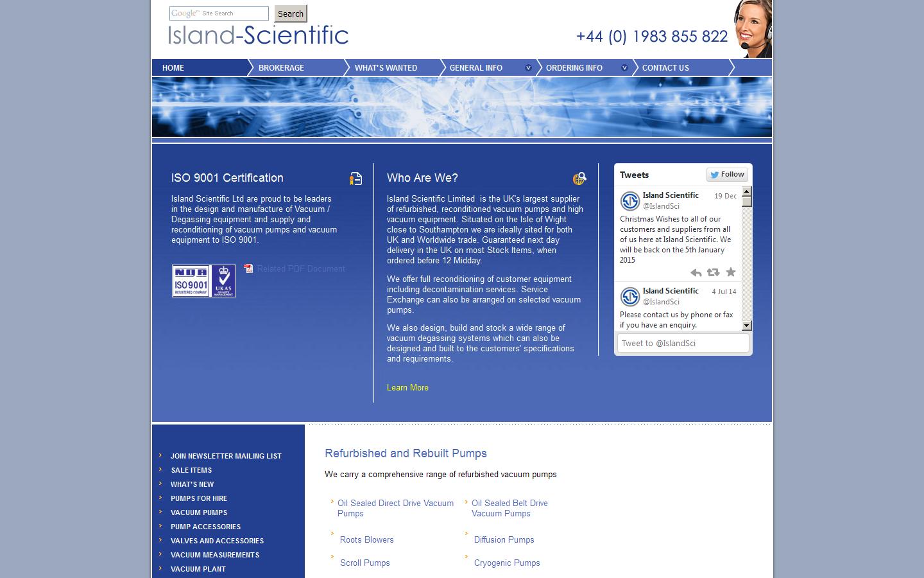Viewport: 924px width, 578px height.
Task: Click the NQA ISO 9001 certification logo
Action: pyautogui.click(x=189, y=281)
